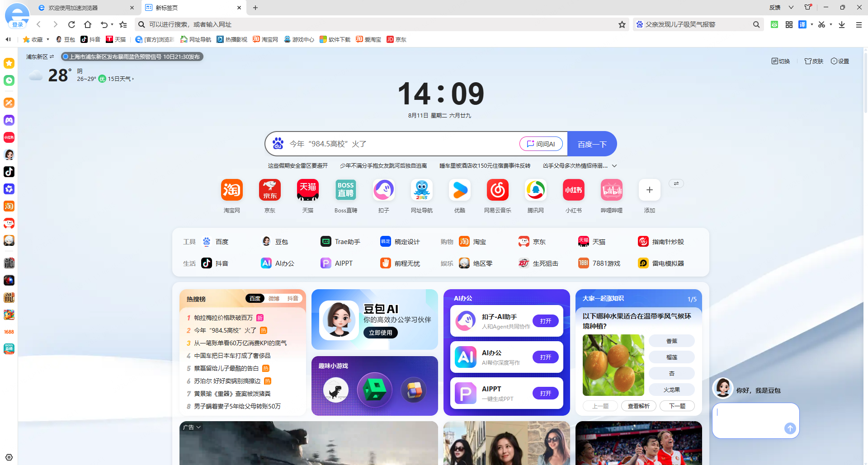
Task: Open the dropdown arrow next to the translate icon
Action: [x=812, y=24]
